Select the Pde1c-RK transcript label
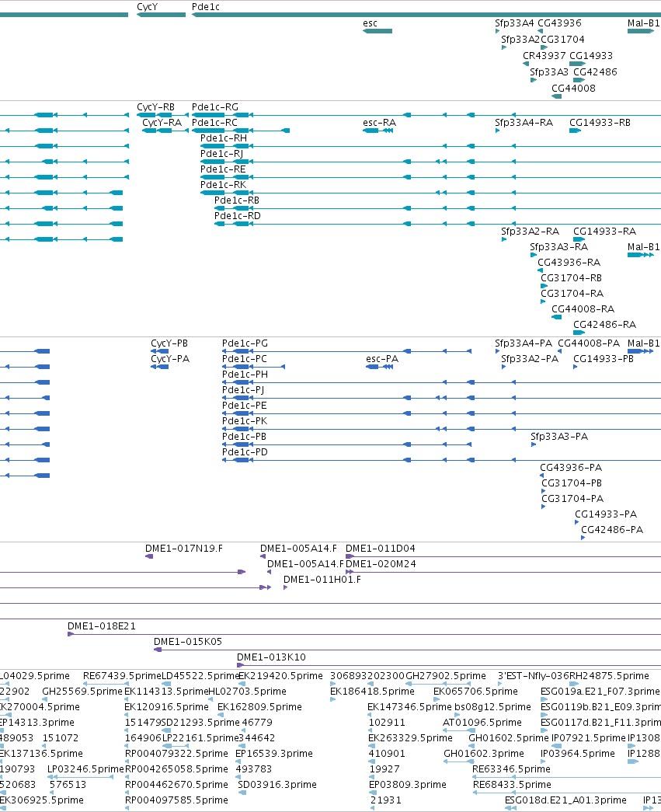This screenshot has width=661, height=812. tap(224, 184)
